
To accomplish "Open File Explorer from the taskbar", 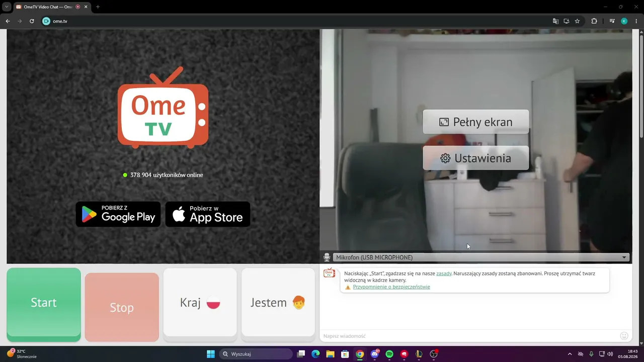I will (x=330, y=354).
